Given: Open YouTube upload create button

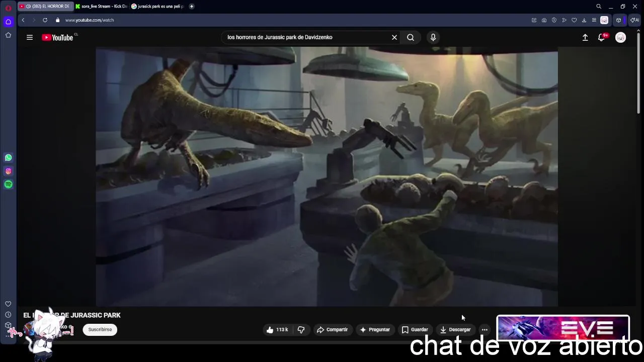Looking at the screenshot, I should [585, 38].
